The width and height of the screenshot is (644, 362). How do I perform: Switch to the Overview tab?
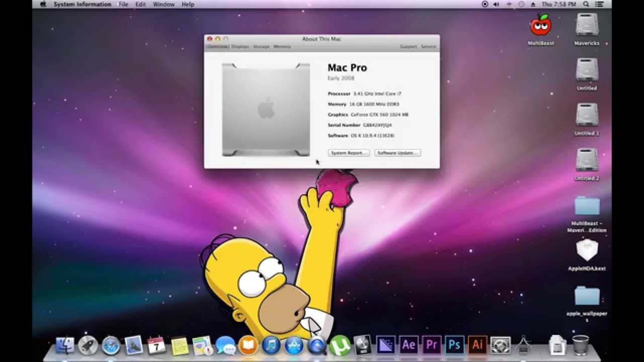[217, 47]
